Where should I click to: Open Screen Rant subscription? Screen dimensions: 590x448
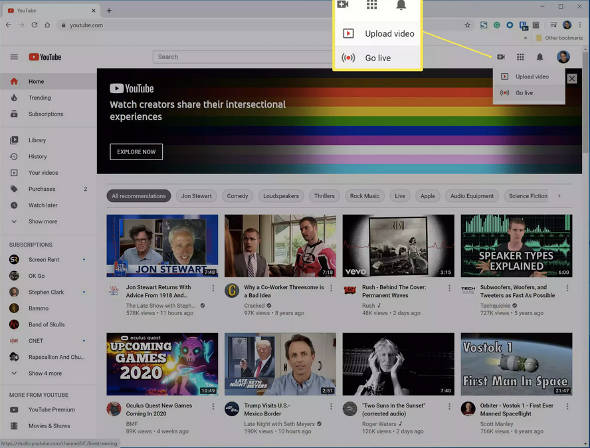click(x=48, y=259)
